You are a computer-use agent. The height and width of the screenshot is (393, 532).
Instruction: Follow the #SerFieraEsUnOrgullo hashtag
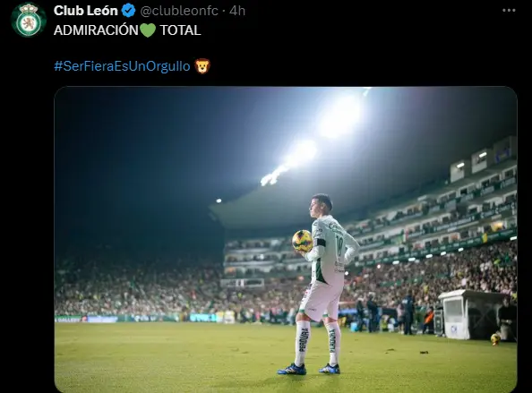coord(122,65)
